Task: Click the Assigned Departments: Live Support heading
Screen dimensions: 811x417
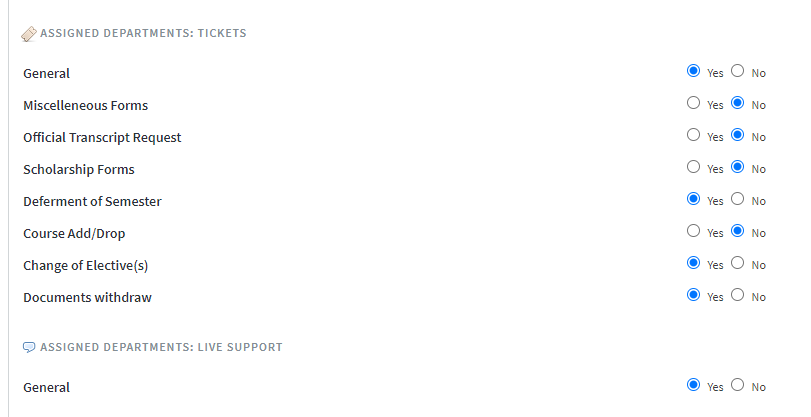Action: coord(161,347)
